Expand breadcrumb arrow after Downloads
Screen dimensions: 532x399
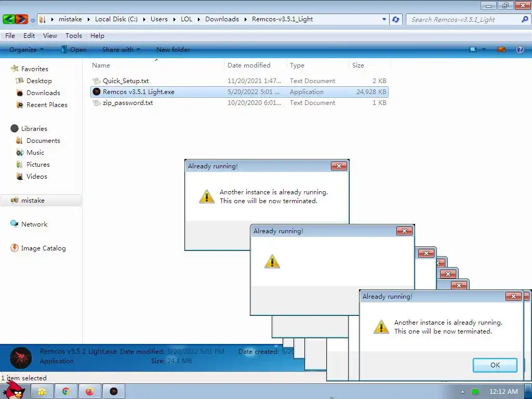[246, 19]
